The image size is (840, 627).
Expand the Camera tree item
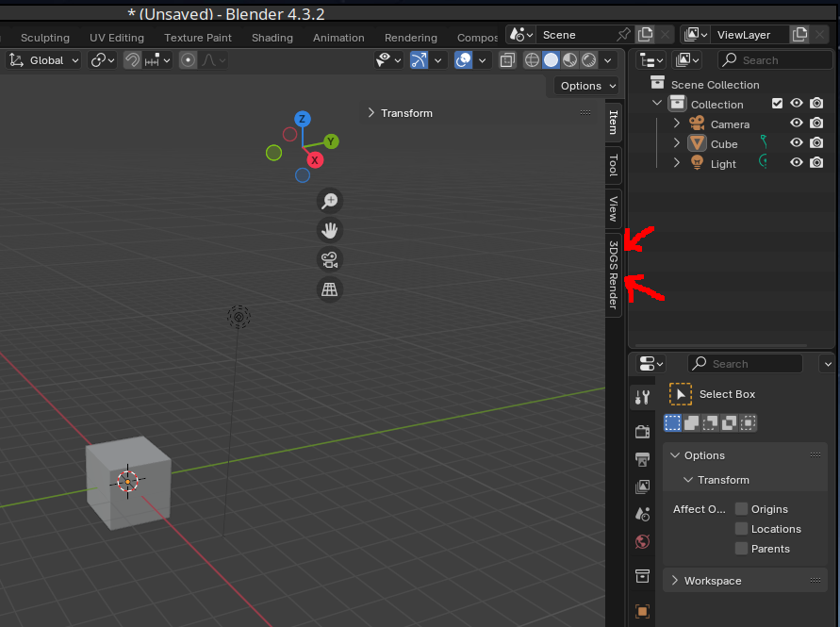[x=676, y=124]
